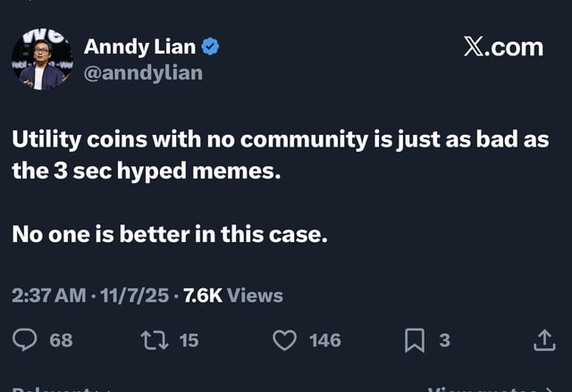Expand the Relevant reply sort dropdown

tap(55, 389)
